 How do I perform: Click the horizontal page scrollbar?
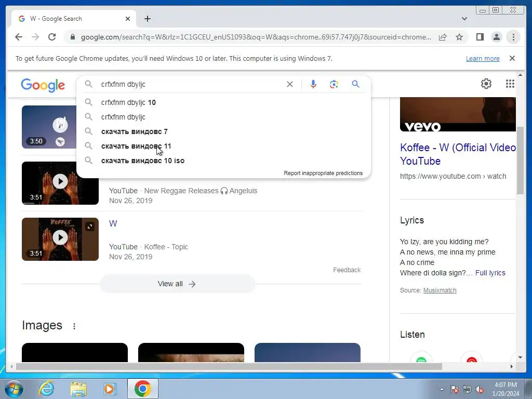[229, 366]
